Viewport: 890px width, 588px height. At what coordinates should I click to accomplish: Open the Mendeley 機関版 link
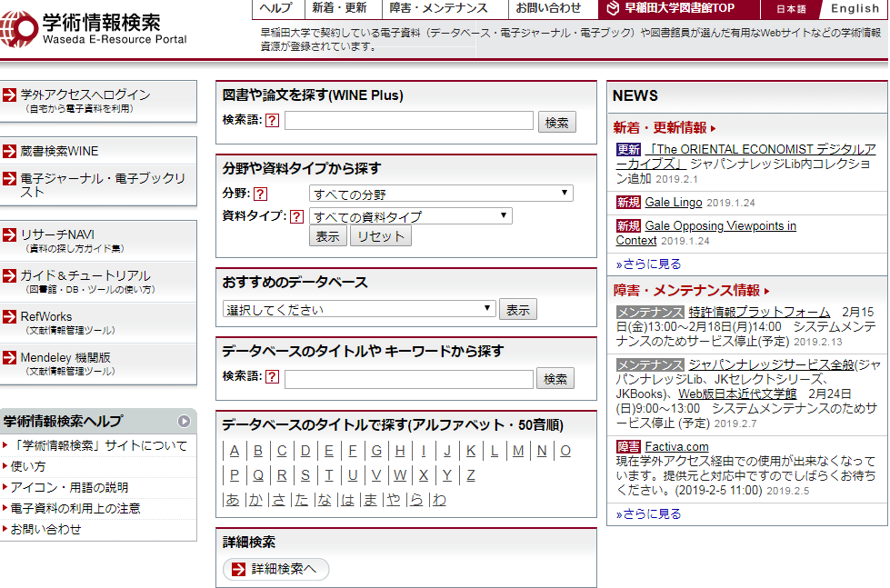(x=65, y=357)
